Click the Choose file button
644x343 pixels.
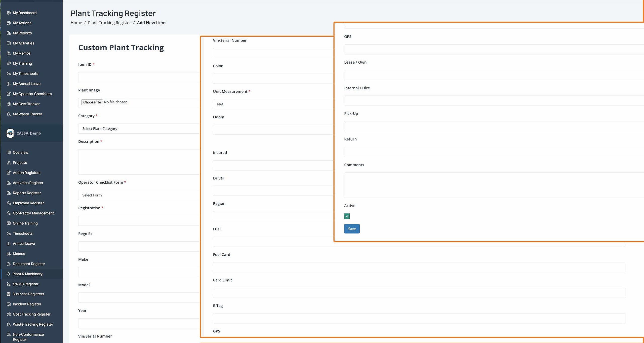coord(92,102)
